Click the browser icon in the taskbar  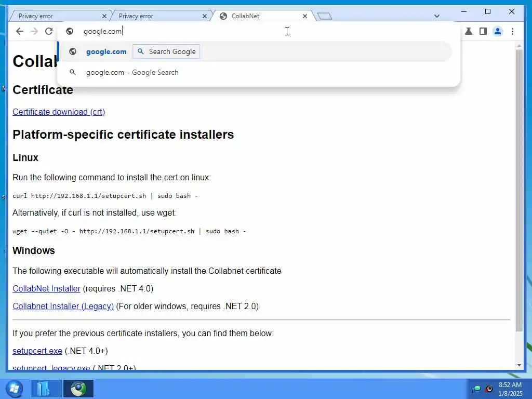78,389
